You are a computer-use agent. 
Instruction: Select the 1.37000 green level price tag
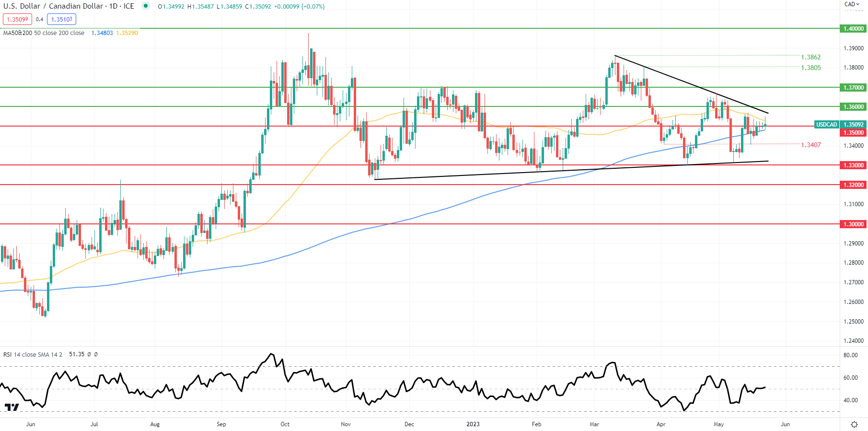click(853, 88)
